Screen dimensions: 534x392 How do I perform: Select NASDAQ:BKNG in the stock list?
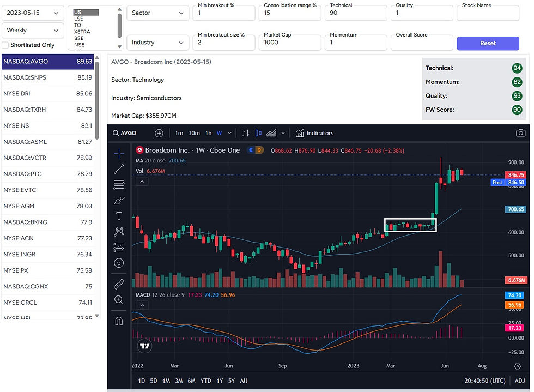pos(48,222)
